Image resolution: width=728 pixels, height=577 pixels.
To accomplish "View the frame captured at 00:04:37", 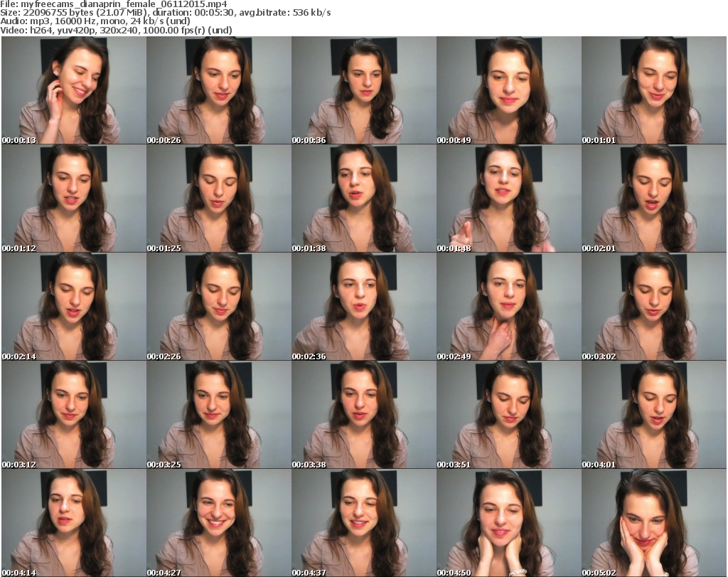I will pyautogui.click(x=363, y=523).
